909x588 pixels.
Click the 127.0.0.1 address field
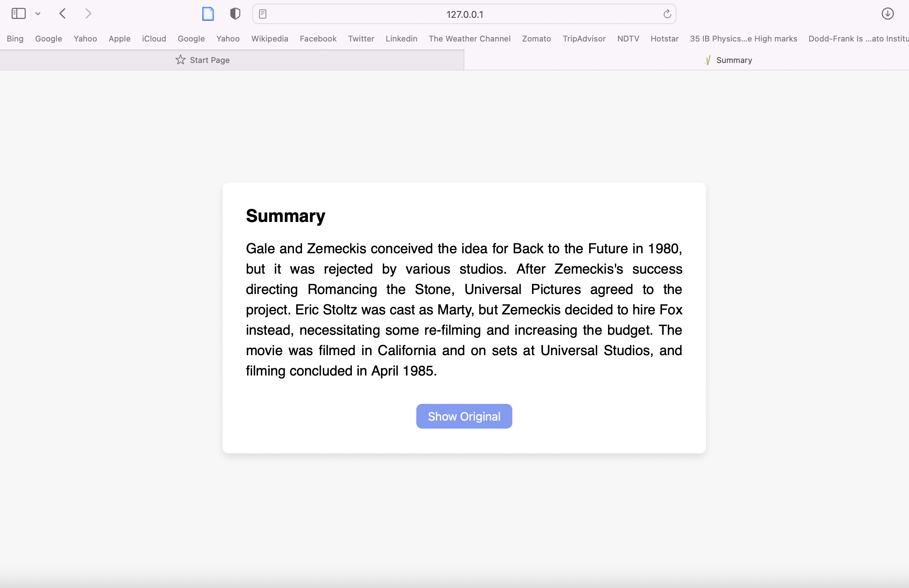click(464, 14)
